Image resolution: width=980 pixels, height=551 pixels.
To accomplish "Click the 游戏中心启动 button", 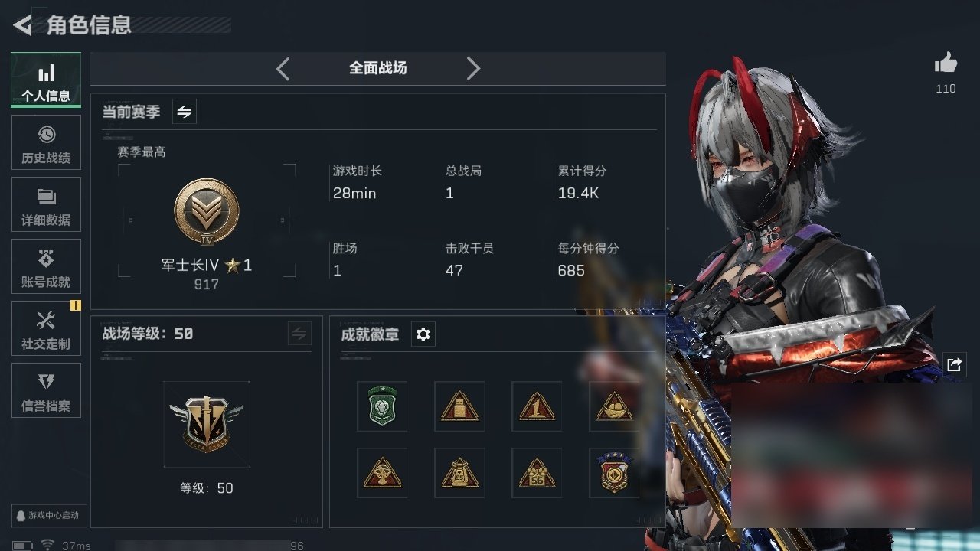I will 49,515.
